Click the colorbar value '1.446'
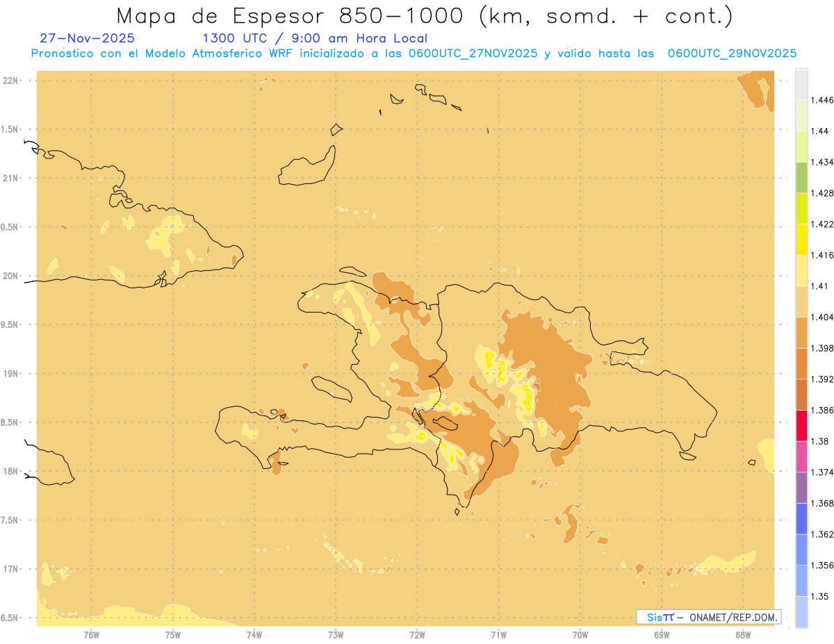834x644 pixels. [x=822, y=100]
